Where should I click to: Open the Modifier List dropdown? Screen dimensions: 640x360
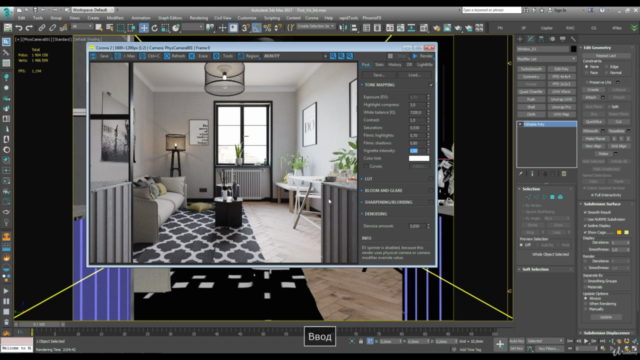(546, 59)
